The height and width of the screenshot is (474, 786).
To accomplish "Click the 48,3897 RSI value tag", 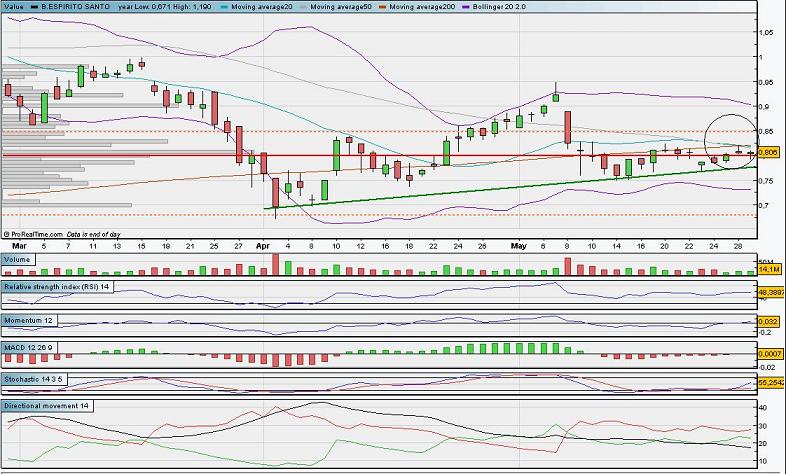I will pos(770,292).
